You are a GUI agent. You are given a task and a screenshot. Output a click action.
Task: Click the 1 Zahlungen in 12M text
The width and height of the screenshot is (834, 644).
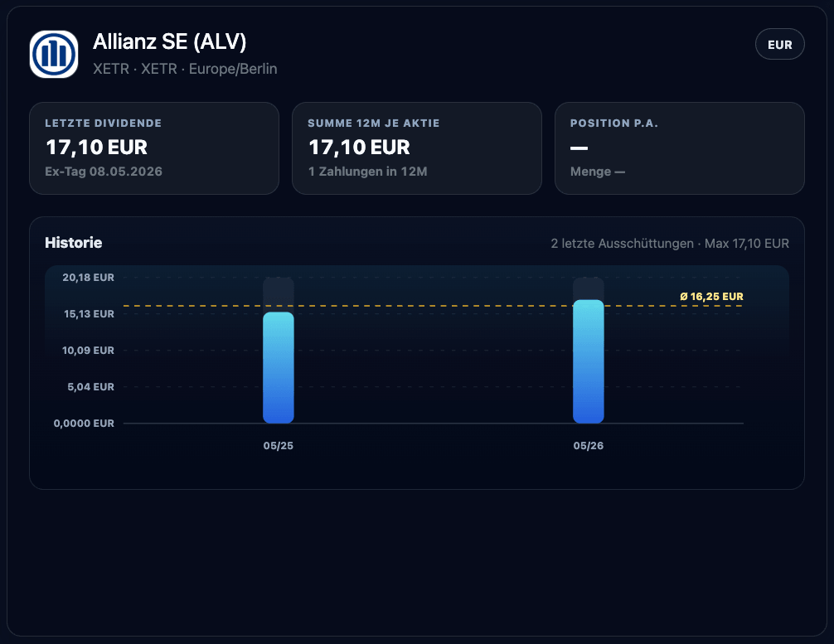pyautogui.click(x=368, y=172)
